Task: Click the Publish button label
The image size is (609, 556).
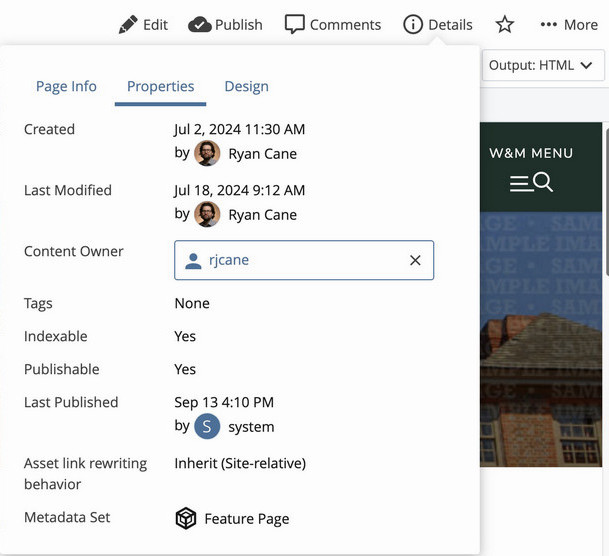Action: coord(238,25)
